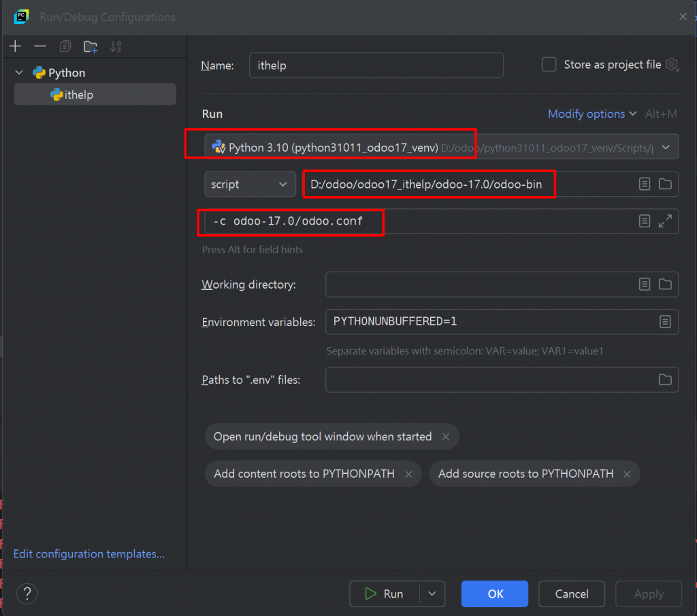Click the PyCharm logo in title bar
This screenshot has height=616, width=697.
tap(21, 17)
